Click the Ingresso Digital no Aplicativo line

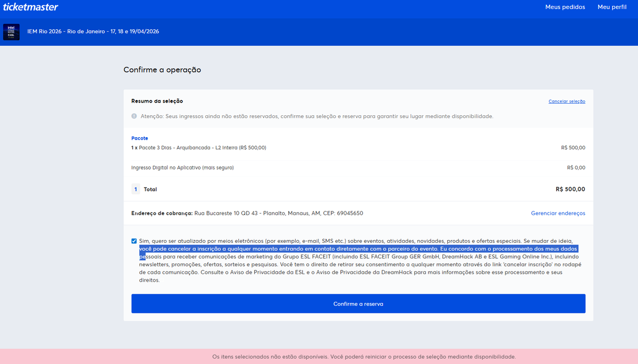pos(182,167)
